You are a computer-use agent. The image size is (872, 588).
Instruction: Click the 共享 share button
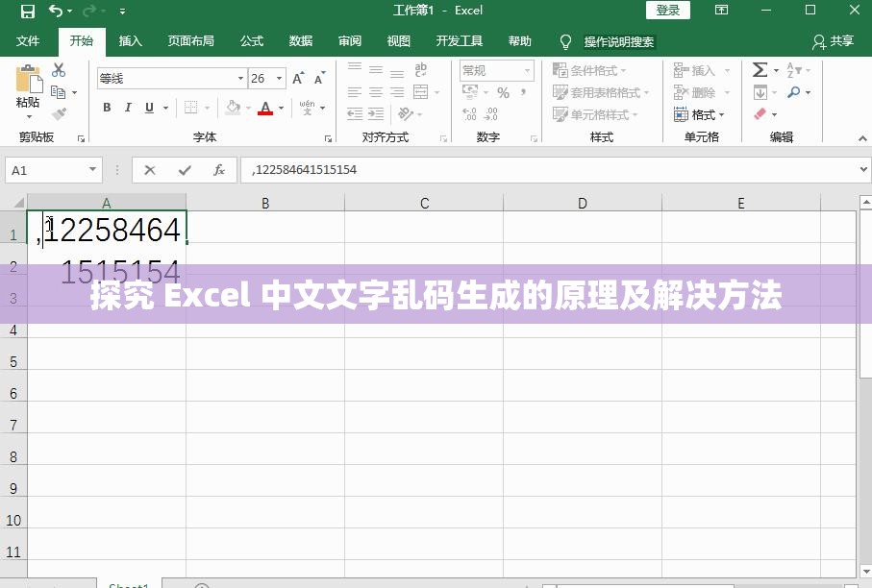coord(831,40)
